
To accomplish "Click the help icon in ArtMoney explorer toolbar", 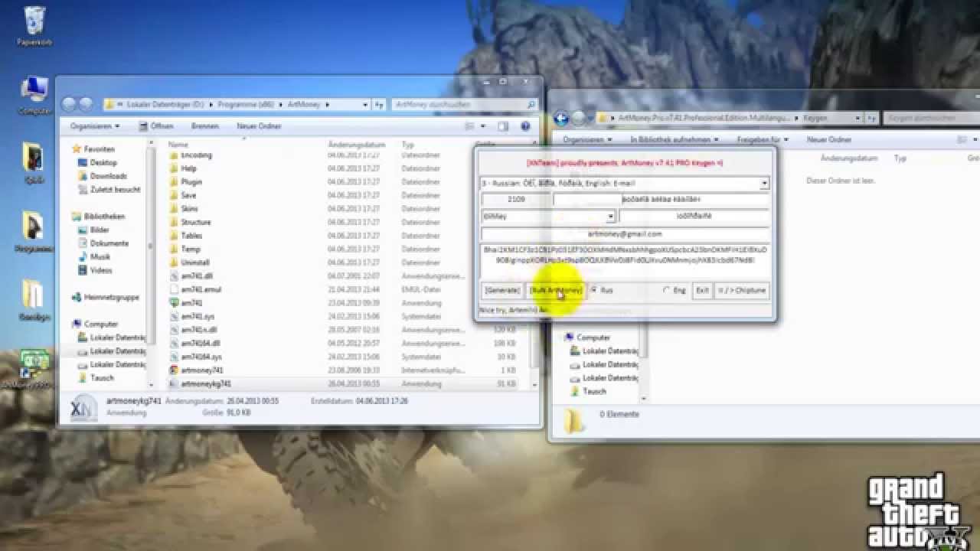I will (x=525, y=126).
